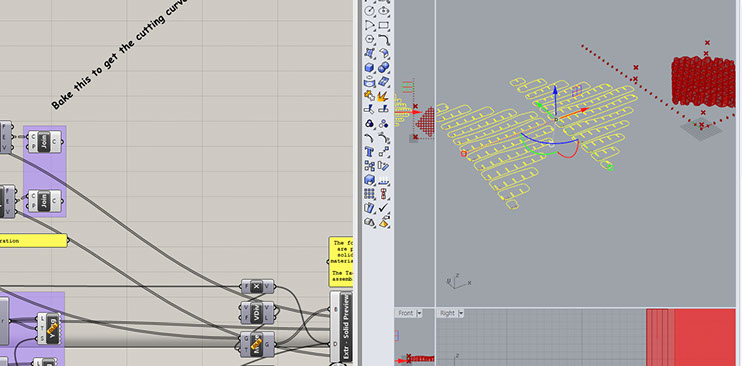Screen dimensions: 742x366
Task: Select the VDiv component node
Action: tap(257, 313)
